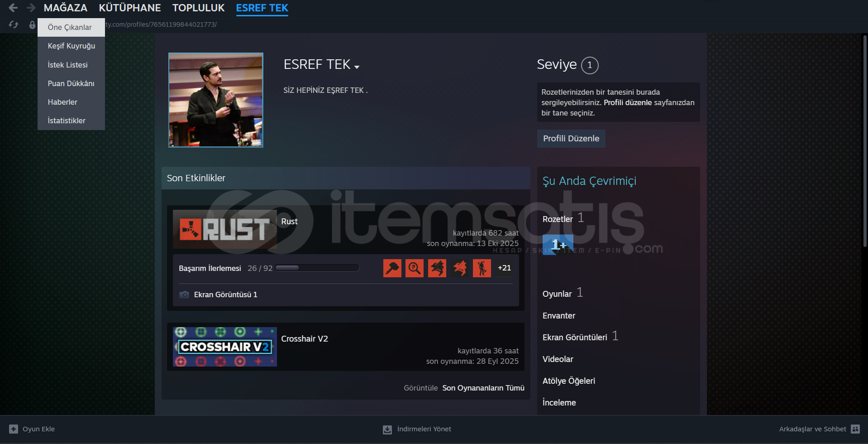Open Ekran Görüntüleri in the sidebar
868x444 pixels.
coord(575,338)
